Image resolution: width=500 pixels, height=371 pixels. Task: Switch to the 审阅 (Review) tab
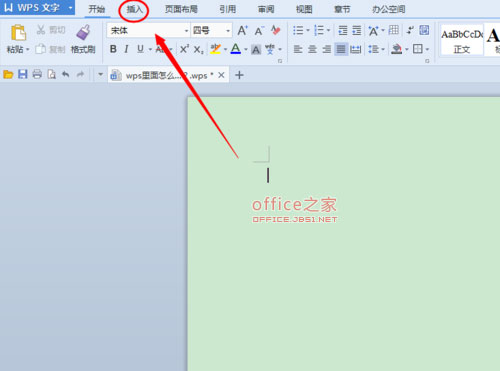[266, 9]
